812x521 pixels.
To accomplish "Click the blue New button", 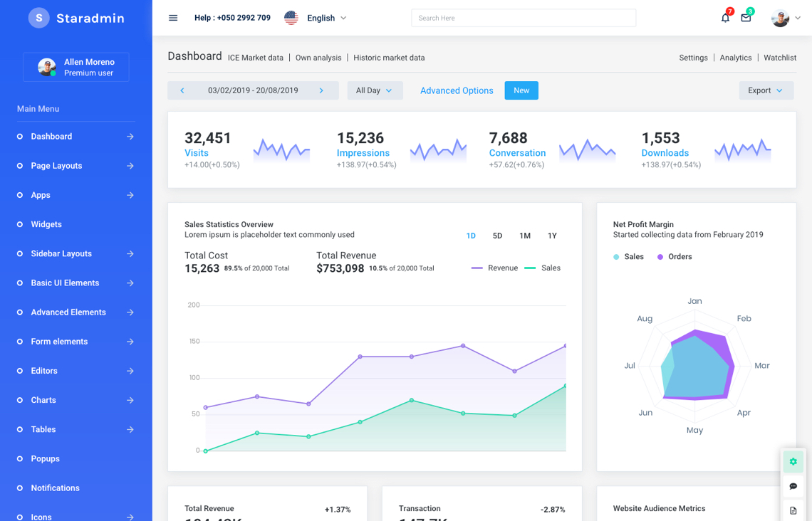I will (521, 90).
